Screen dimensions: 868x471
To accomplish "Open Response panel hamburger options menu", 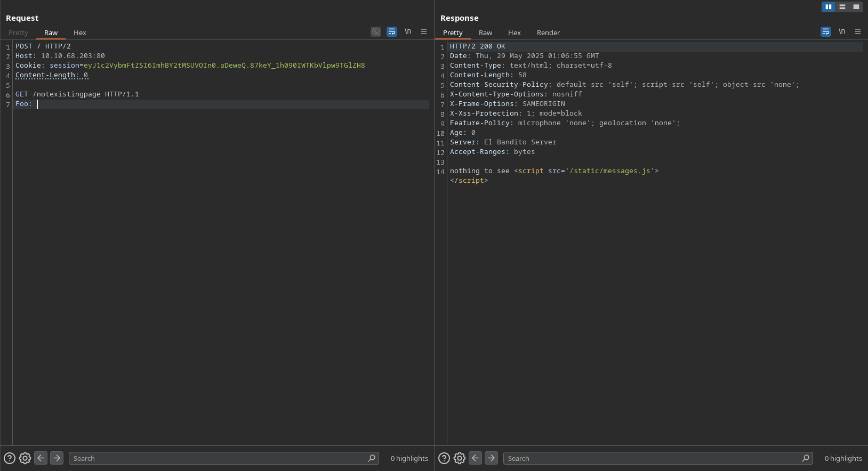I will pyautogui.click(x=858, y=32).
